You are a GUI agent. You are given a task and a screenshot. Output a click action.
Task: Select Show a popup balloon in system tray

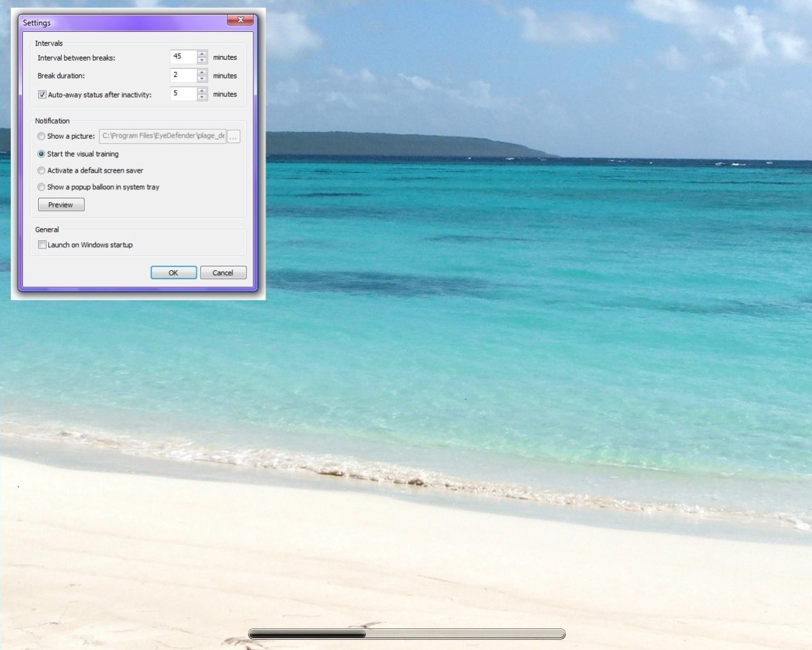click(41, 187)
